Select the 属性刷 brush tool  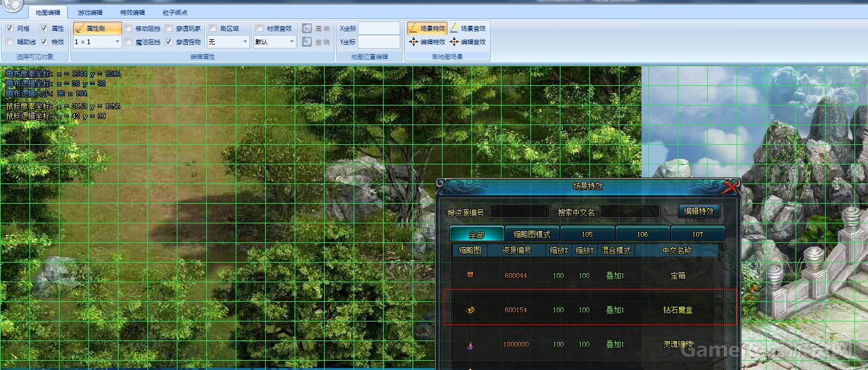click(x=97, y=28)
